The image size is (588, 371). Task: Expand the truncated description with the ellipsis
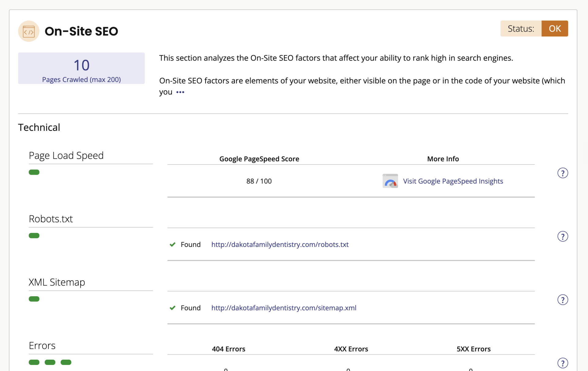coord(180,92)
